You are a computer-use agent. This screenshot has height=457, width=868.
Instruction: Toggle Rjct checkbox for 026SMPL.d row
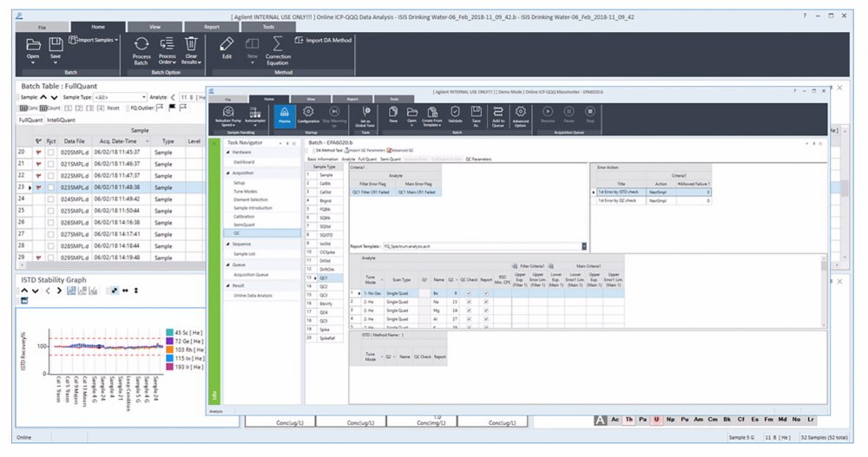51,222
